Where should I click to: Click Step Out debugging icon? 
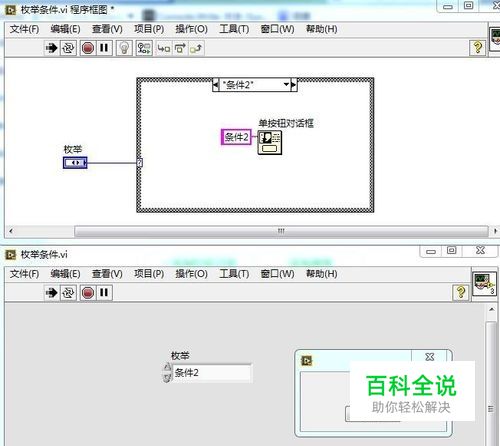click(196, 49)
